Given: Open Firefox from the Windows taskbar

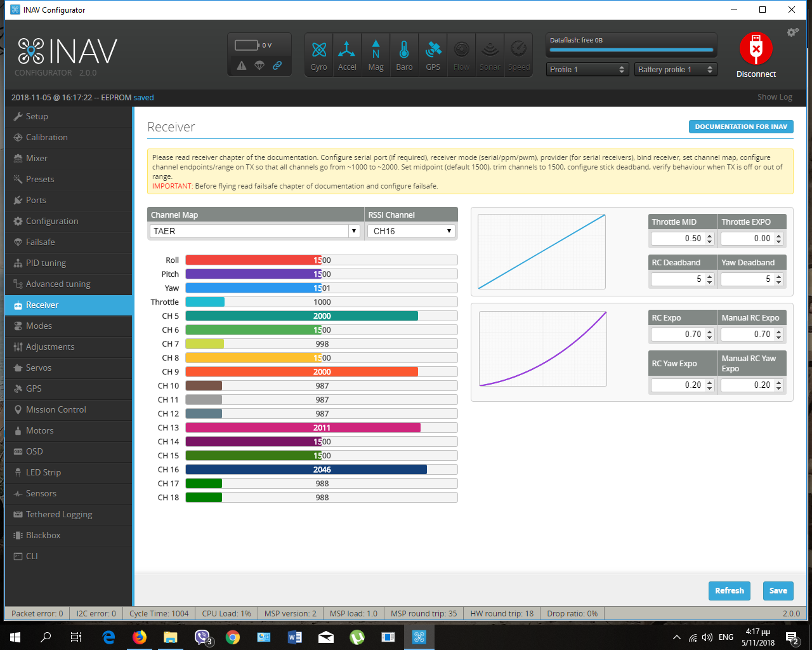Looking at the screenshot, I should (140, 637).
